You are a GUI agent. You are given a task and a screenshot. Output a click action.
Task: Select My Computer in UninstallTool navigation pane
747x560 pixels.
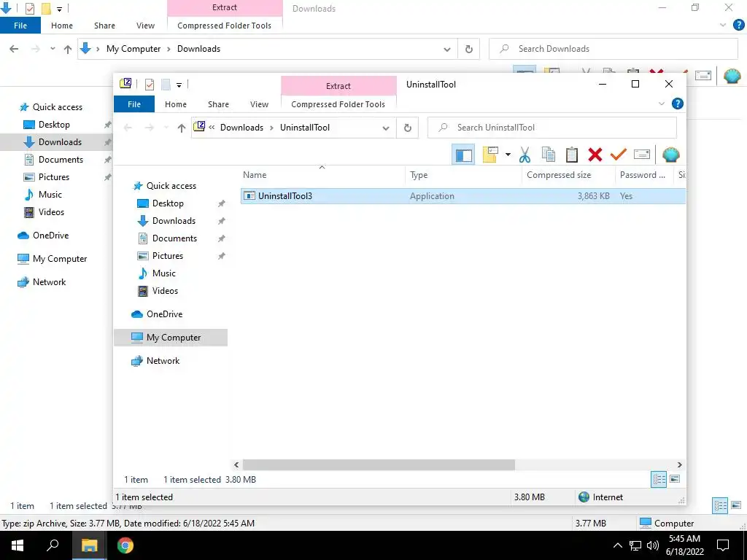tap(171, 338)
